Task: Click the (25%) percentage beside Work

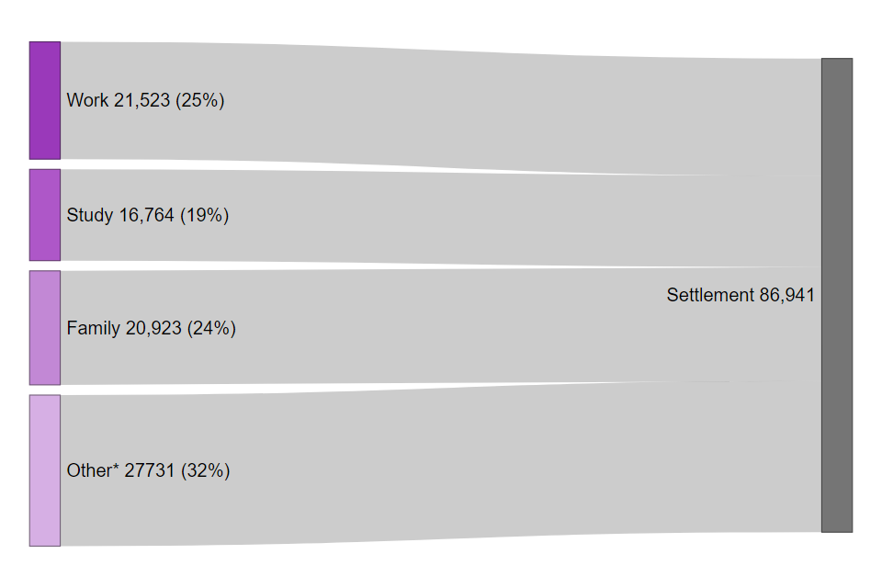Action: pos(199,100)
